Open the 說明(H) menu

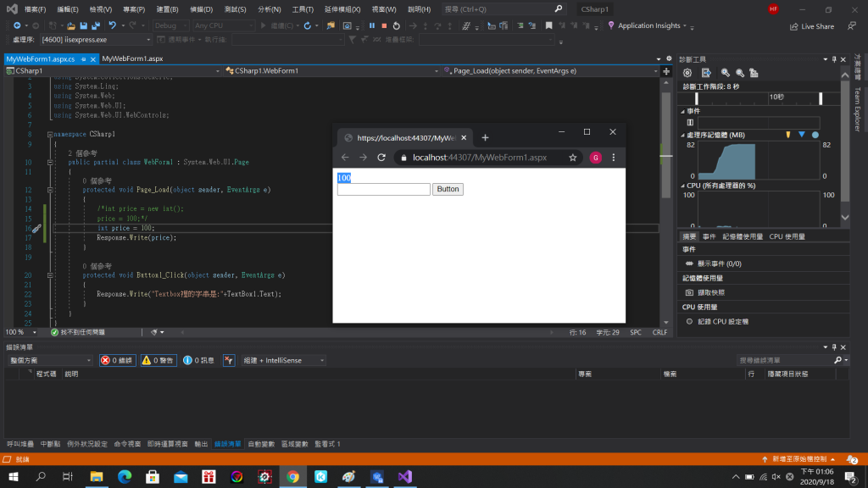click(x=419, y=9)
